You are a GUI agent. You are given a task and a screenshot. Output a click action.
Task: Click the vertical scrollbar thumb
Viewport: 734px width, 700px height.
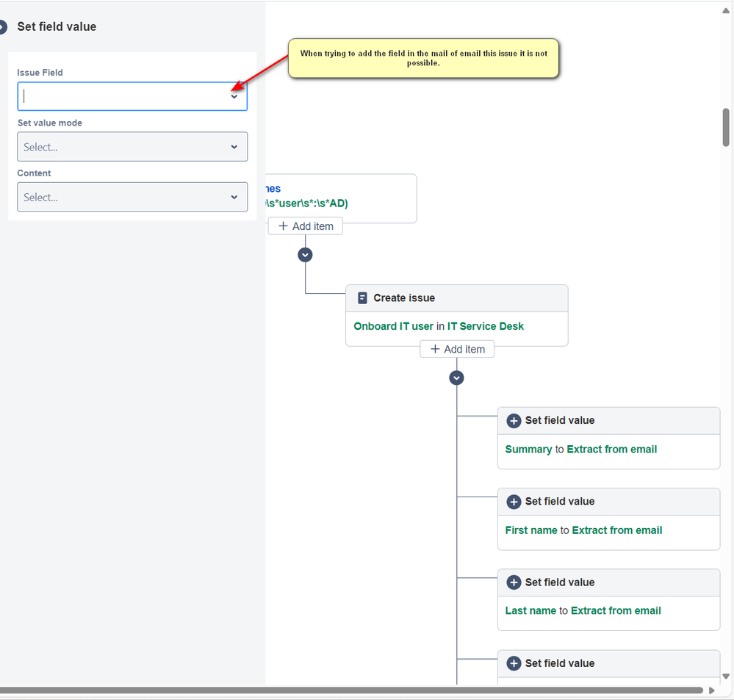click(726, 127)
